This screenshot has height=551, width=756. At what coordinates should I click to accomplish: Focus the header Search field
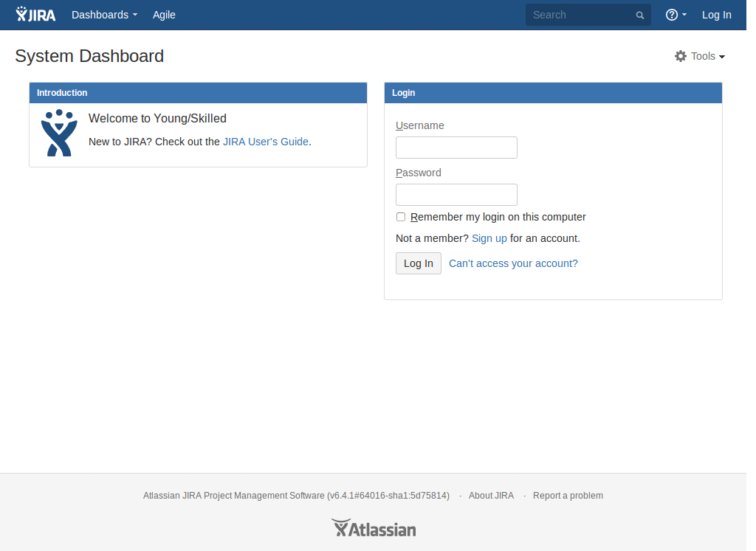pos(588,15)
